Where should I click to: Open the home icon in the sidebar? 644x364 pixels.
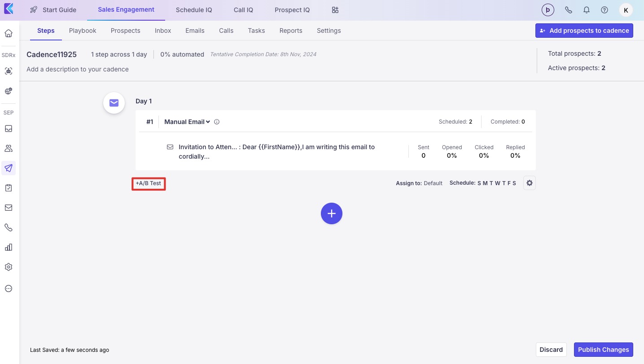click(9, 33)
